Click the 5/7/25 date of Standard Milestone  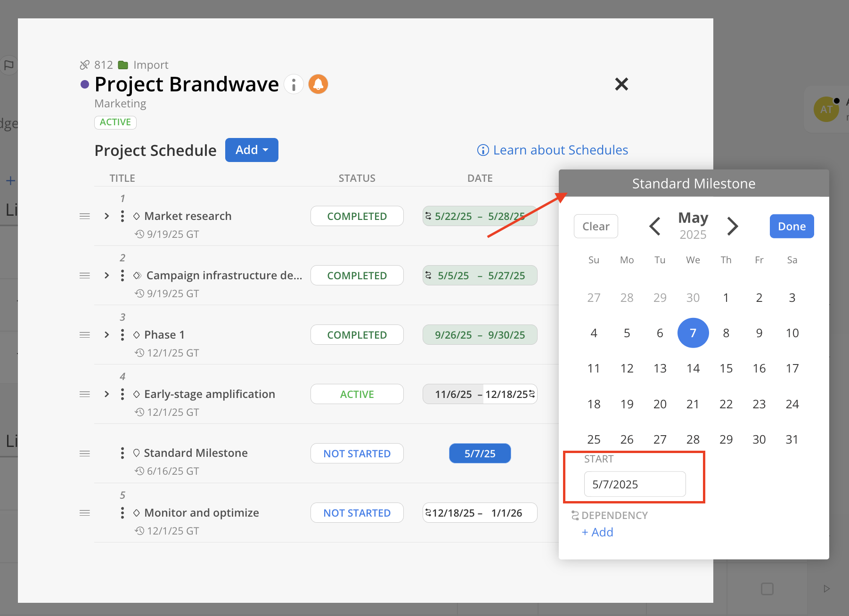point(480,454)
